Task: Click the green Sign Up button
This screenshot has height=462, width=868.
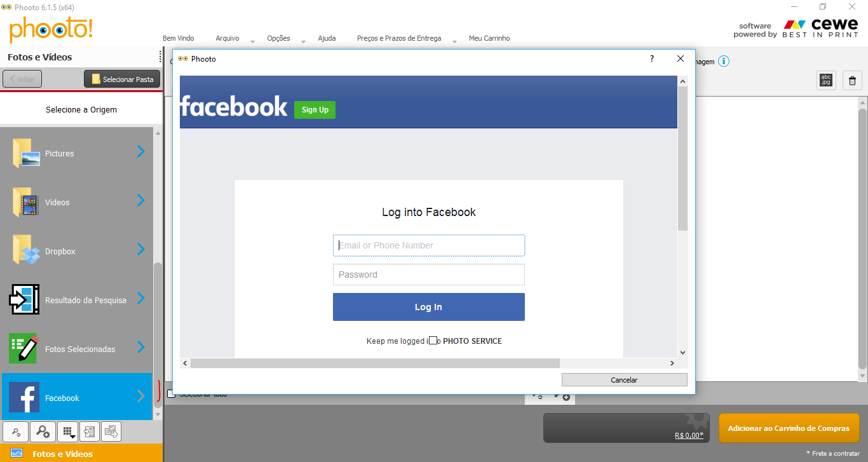Action: pyautogui.click(x=315, y=110)
